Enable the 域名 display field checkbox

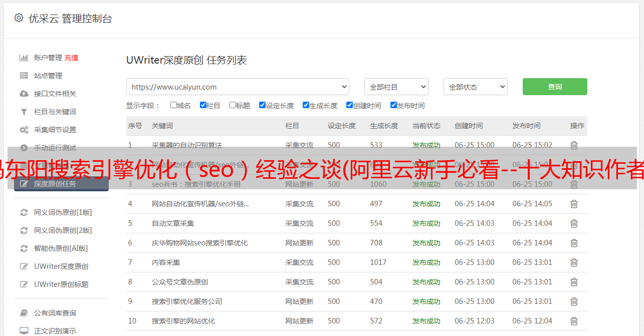point(173,105)
